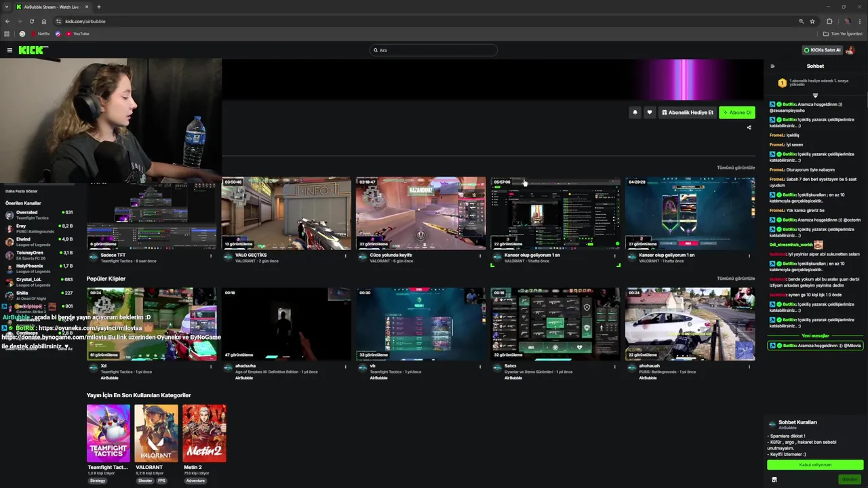Open recommended channel Eray
The height and width of the screenshot is (488, 868).
coord(39,228)
